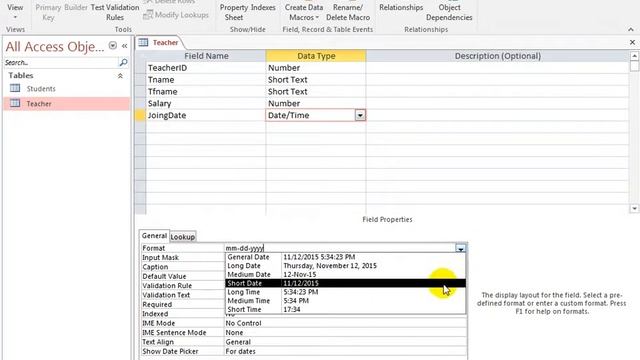Choose Long Time format option
Image resolution: width=640 pixels, height=360 pixels.
pos(345,292)
